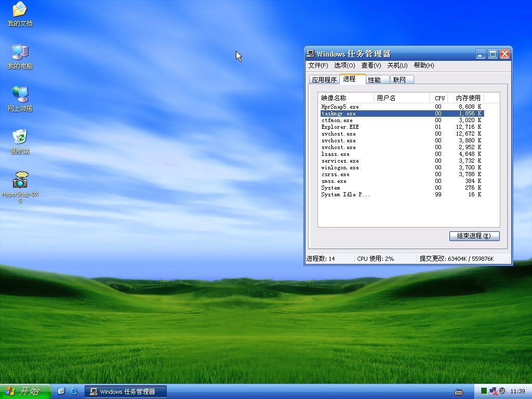The image size is (532, 399).
Task: Open the 文件(F) menu
Action: pyautogui.click(x=318, y=65)
